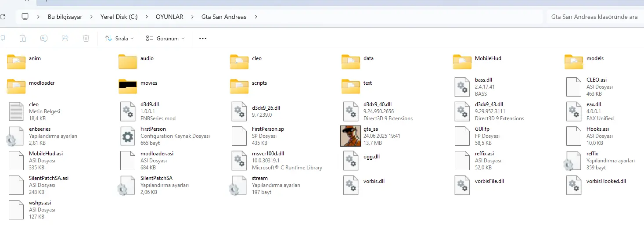
Task: Select the d3dx9_43.dll file name
Action: click(489, 104)
